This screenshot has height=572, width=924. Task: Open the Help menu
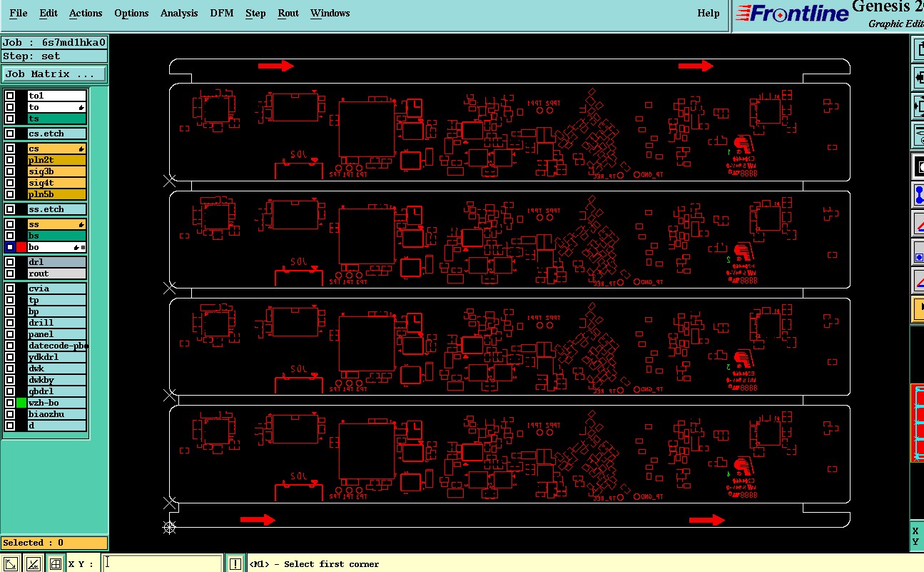pyautogui.click(x=709, y=13)
